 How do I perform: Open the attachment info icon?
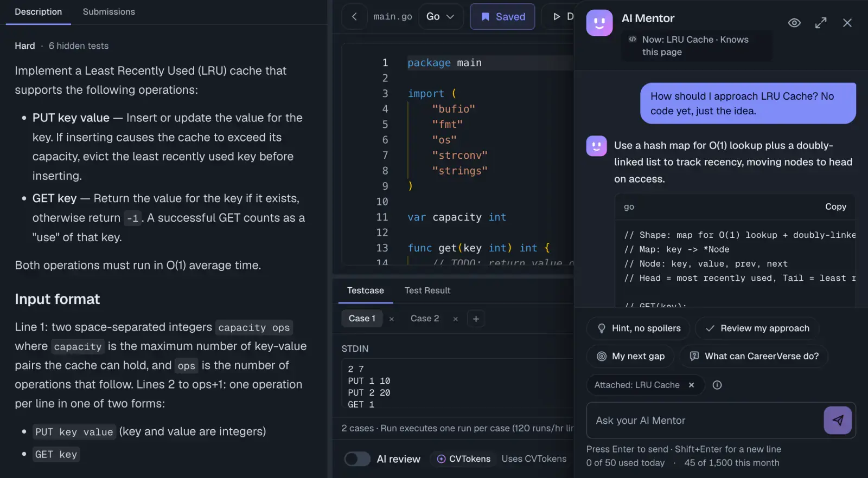[x=717, y=385]
